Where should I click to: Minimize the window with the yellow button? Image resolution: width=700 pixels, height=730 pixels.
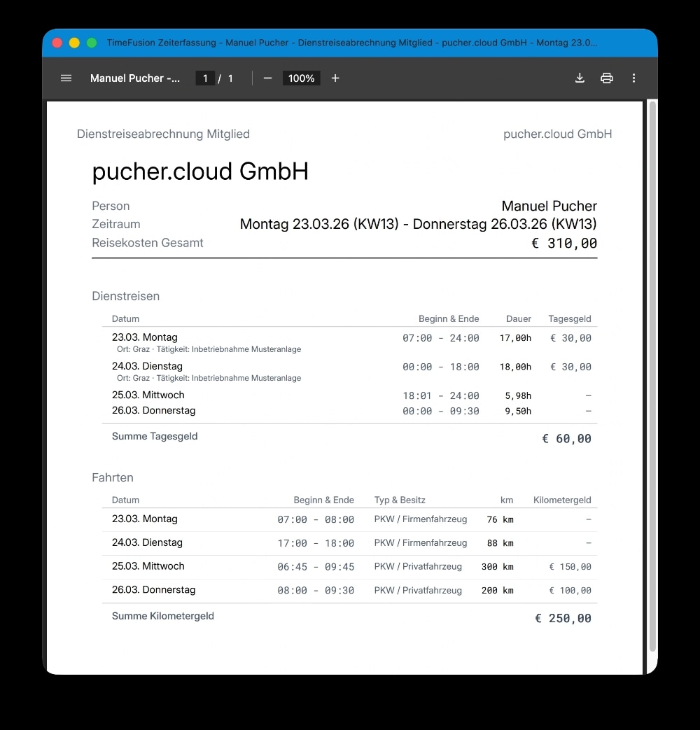(74, 43)
